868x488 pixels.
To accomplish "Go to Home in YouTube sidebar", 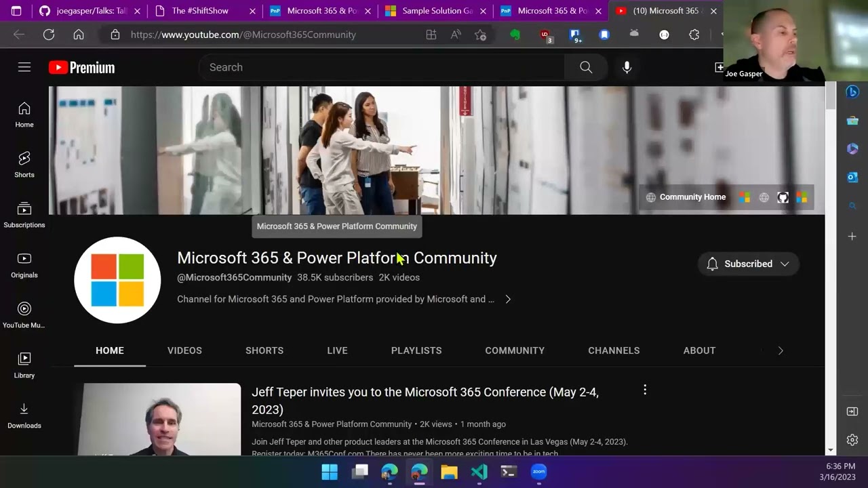I will pyautogui.click(x=24, y=115).
